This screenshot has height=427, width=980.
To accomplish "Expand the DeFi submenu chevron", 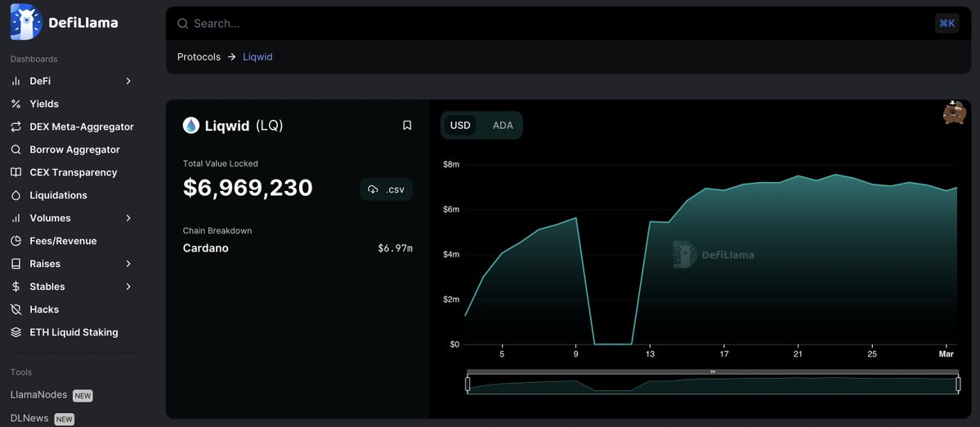I will point(128,81).
